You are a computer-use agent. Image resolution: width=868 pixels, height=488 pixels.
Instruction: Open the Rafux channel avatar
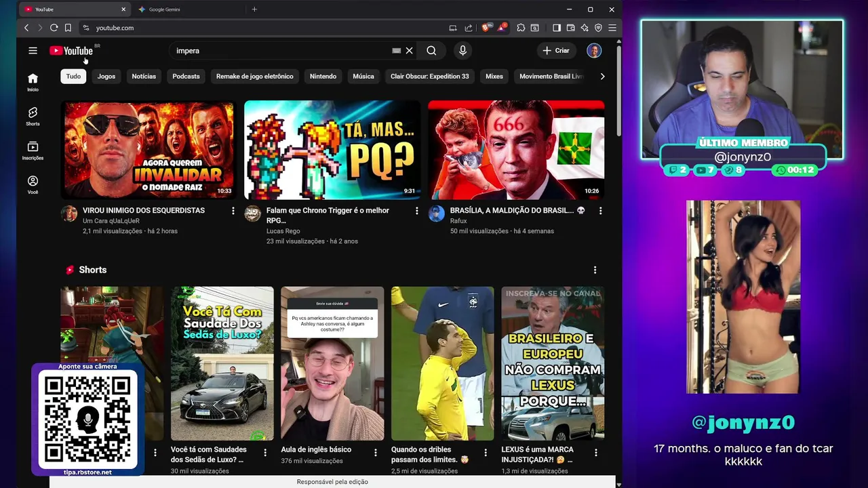click(x=437, y=213)
